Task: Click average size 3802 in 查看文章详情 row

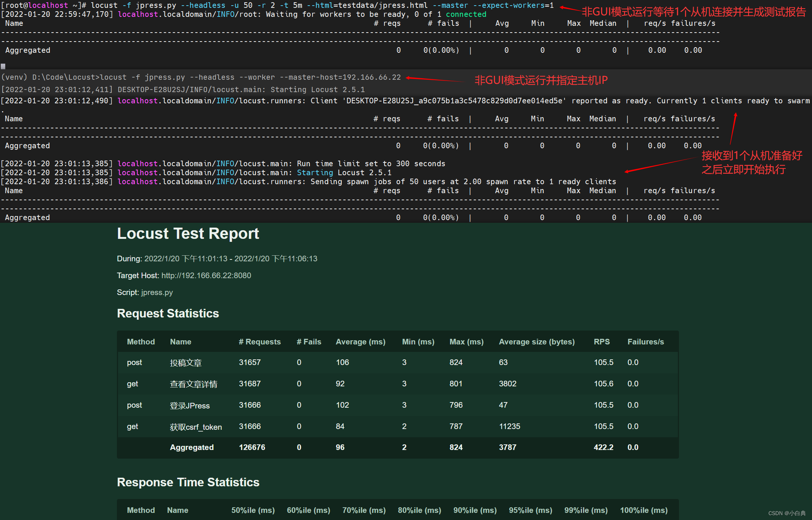Action: click(508, 384)
